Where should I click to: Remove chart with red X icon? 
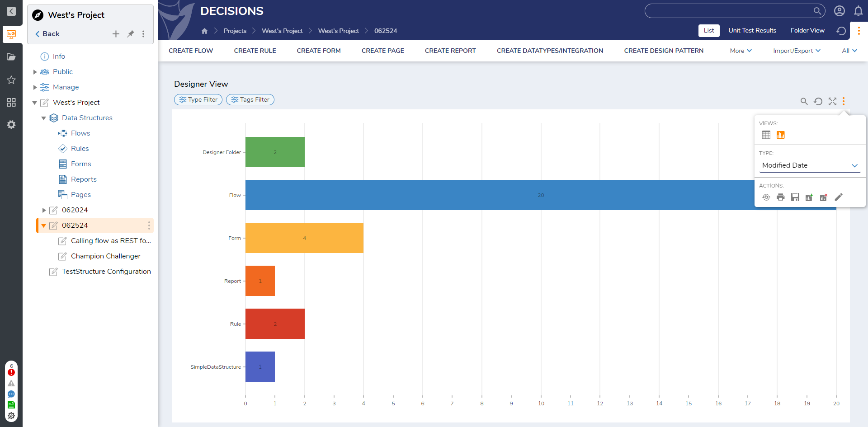pyautogui.click(x=824, y=197)
